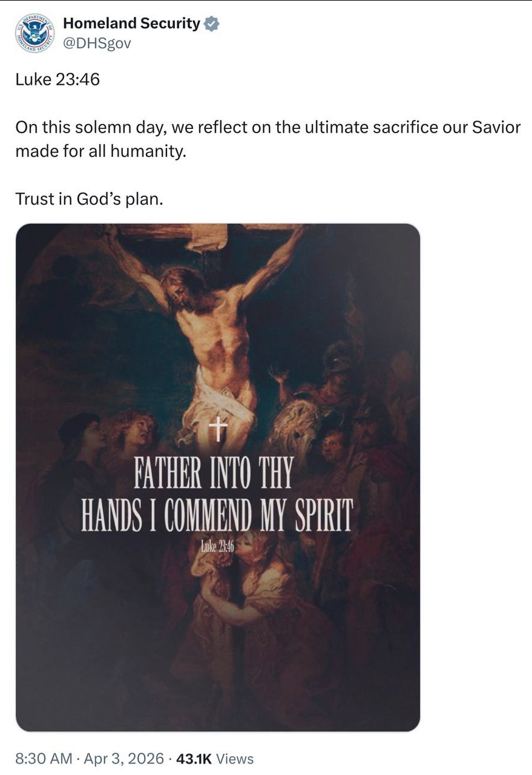Click the helmeted soldier on painting's right
This screenshot has height=775, width=532.
click(339, 363)
